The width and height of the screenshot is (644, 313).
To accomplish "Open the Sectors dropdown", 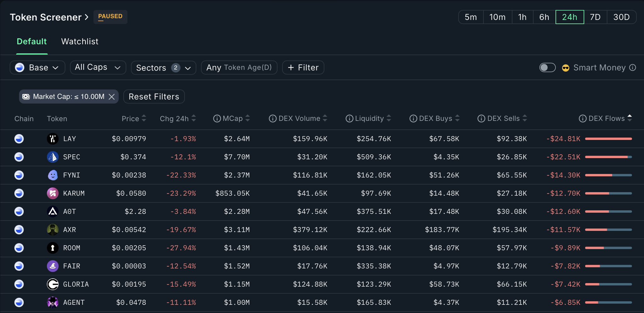I will pyautogui.click(x=164, y=68).
